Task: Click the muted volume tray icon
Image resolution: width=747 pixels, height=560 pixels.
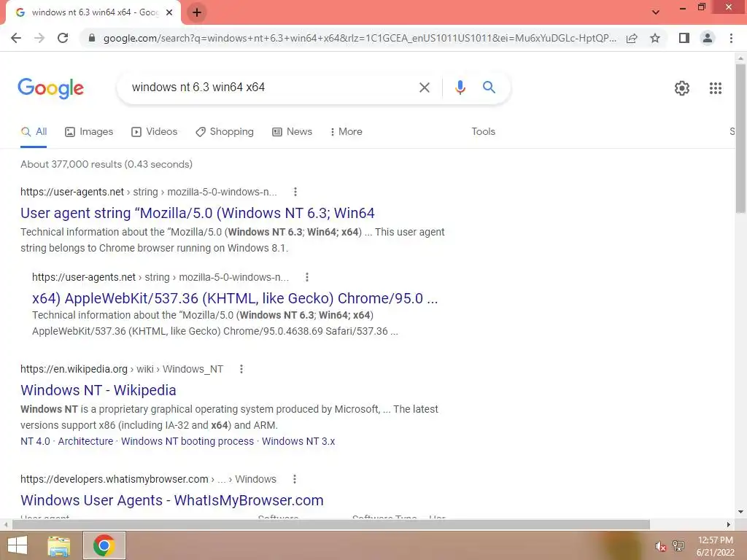Action: [x=660, y=546]
